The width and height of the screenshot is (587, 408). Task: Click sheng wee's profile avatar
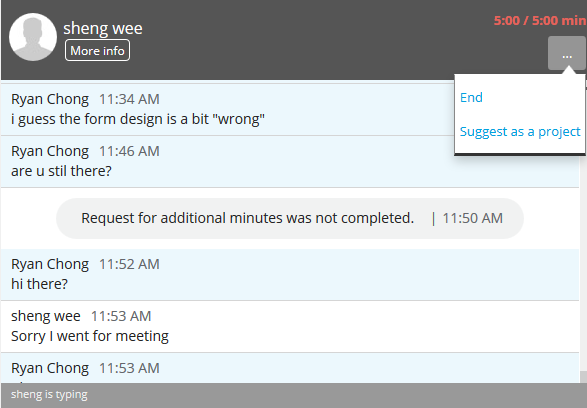(x=33, y=37)
